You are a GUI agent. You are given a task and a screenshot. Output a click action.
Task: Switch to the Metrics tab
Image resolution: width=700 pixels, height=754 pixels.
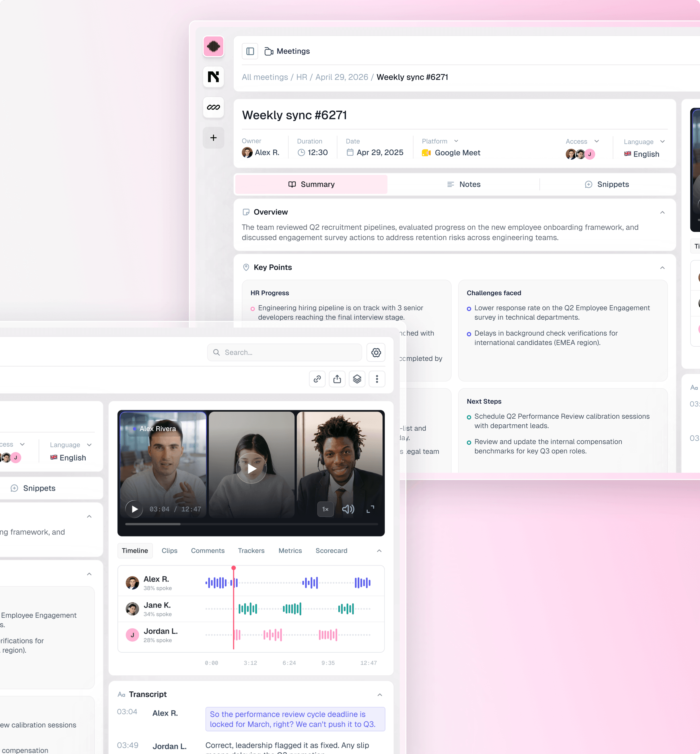[x=290, y=550]
